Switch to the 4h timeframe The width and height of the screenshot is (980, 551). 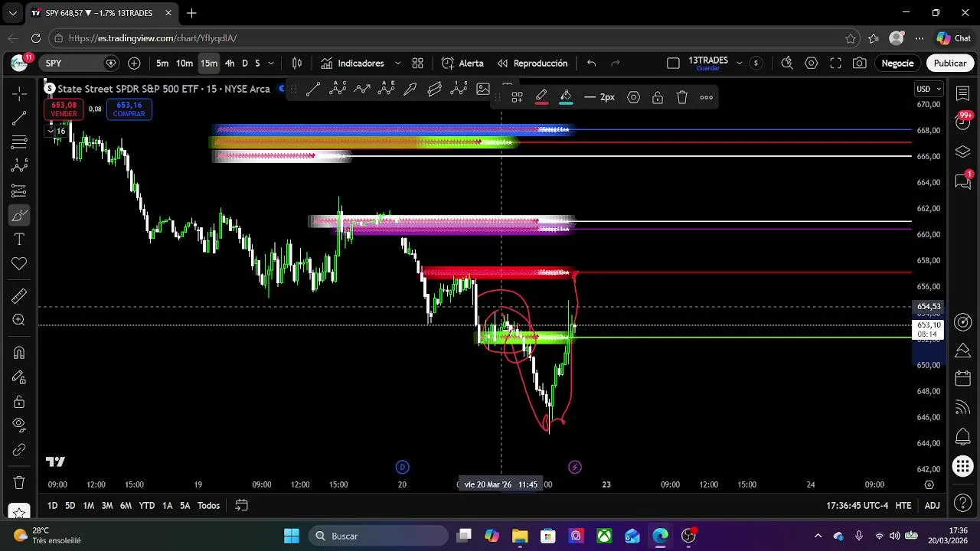coord(230,64)
